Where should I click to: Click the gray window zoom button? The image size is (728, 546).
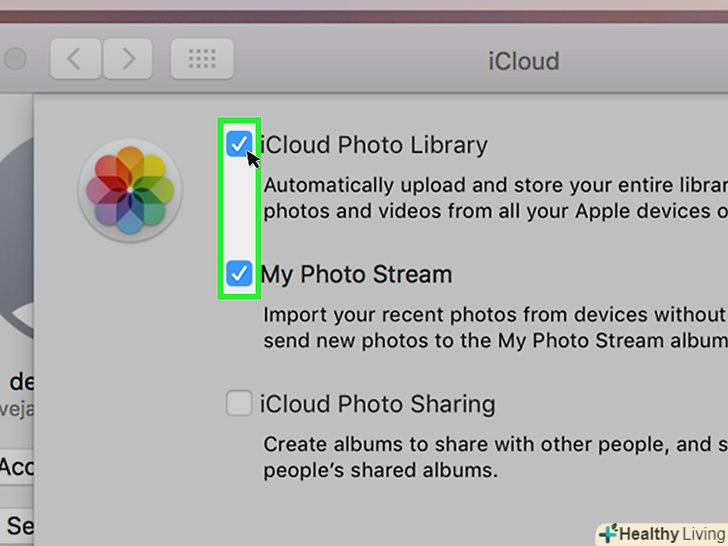14,59
